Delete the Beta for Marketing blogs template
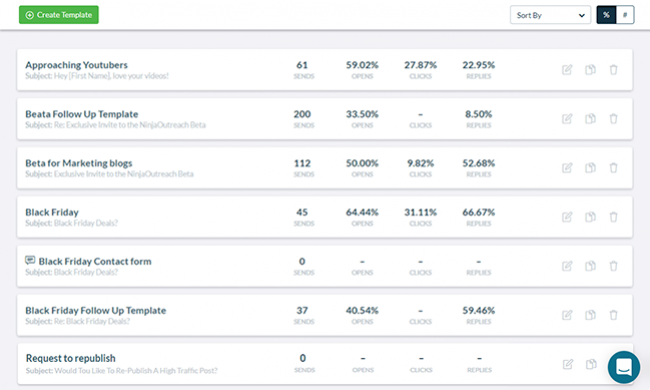This screenshot has width=650, height=390. [614, 168]
